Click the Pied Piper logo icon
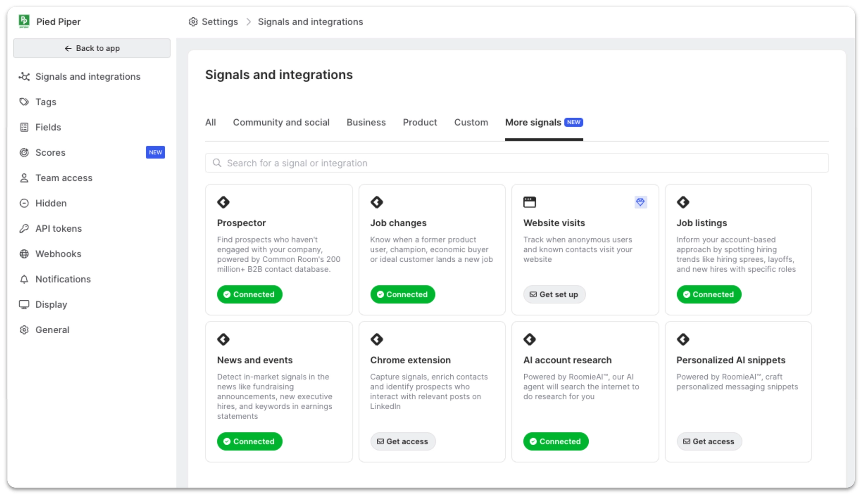Viewport: 868px width, 498px height. click(24, 21)
